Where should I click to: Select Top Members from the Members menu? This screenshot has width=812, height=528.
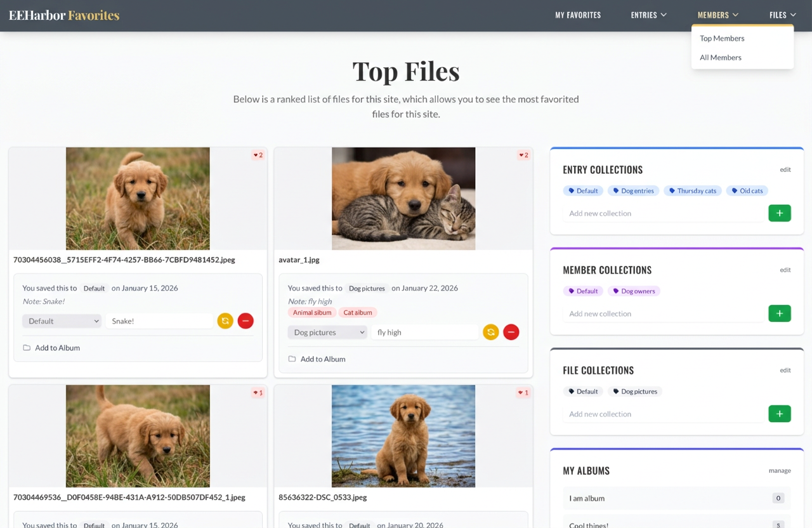tap(722, 38)
